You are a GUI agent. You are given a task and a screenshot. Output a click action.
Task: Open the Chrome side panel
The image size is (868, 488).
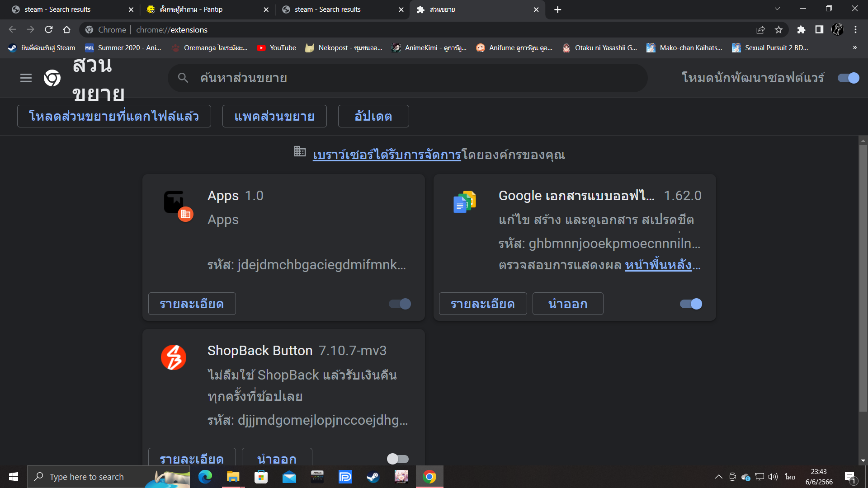(x=819, y=30)
